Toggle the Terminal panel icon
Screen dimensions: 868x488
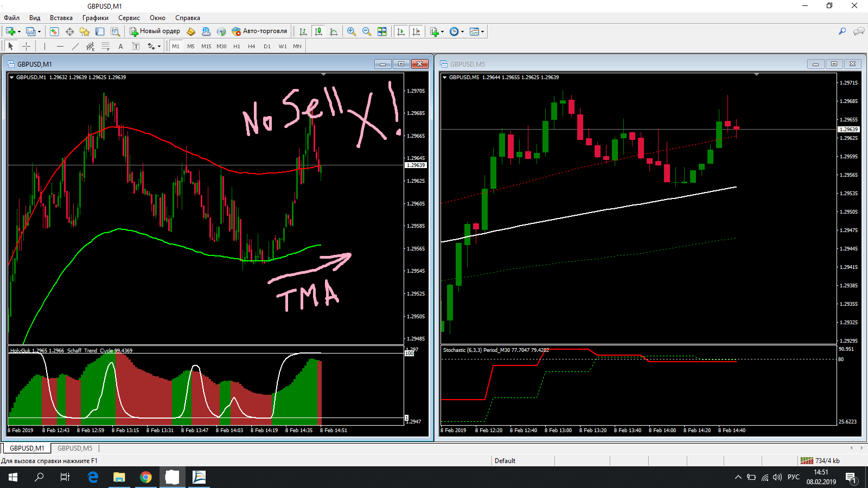click(100, 31)
